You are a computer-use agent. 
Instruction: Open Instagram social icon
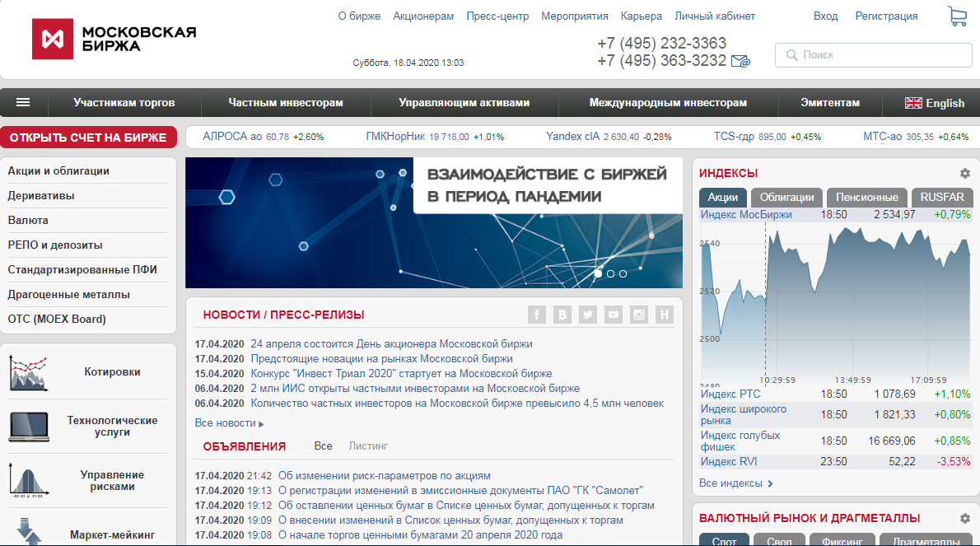(x=639, y=315)
